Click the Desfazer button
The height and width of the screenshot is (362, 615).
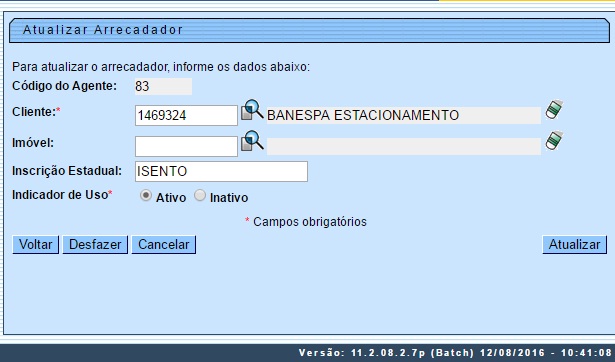(x=95, y=245)
